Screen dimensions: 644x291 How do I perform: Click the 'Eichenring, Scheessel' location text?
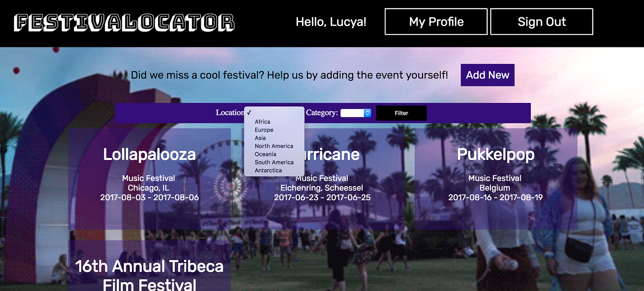[322, 188]
